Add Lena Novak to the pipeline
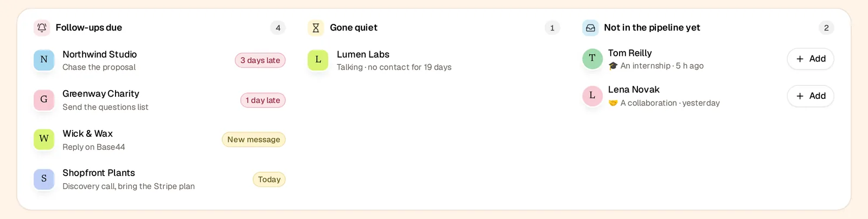868x219 pixels. pyautogui.click(x=810, y=96)
